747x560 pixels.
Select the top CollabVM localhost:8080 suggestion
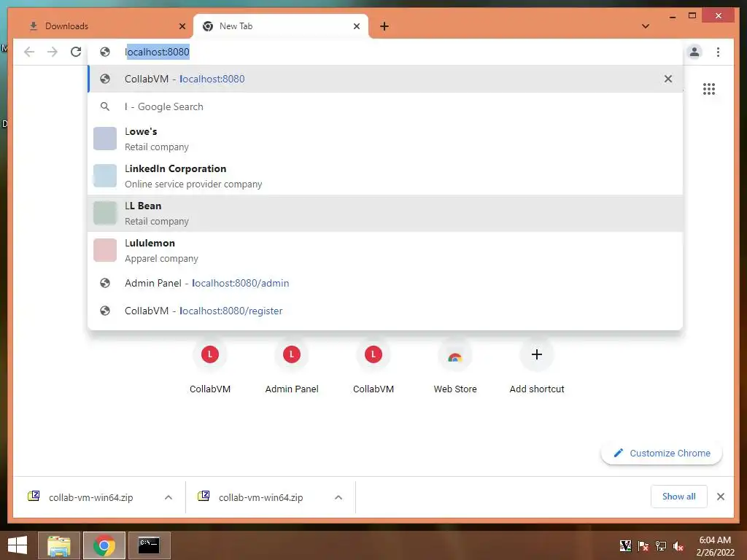click(385, 79)
